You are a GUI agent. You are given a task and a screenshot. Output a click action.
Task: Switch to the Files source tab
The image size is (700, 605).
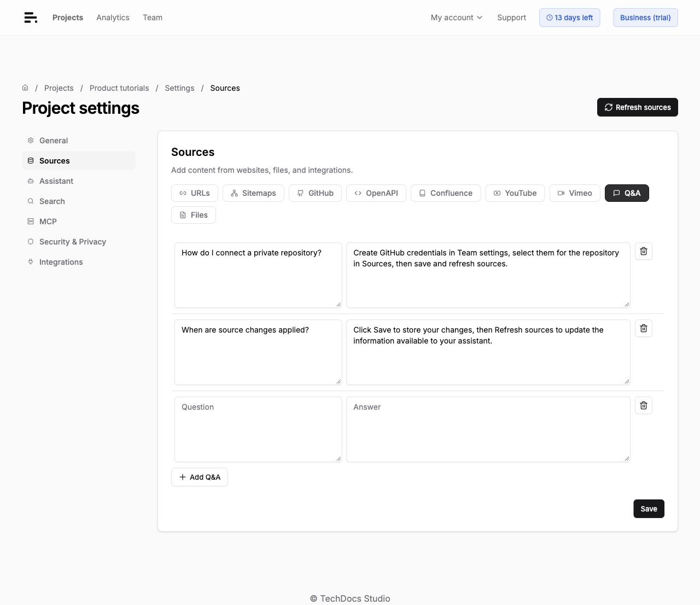click(194, 215)
